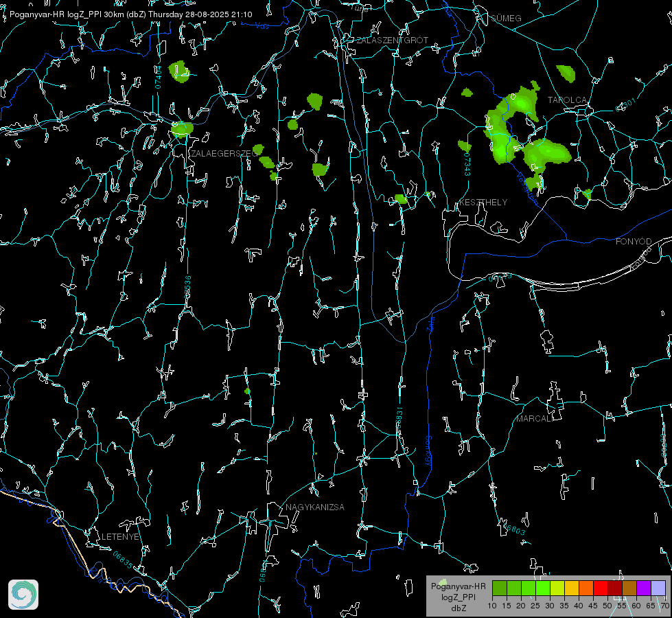Click the legend scale value 35
The image size is (672, 618).
[x=564, y=606]
